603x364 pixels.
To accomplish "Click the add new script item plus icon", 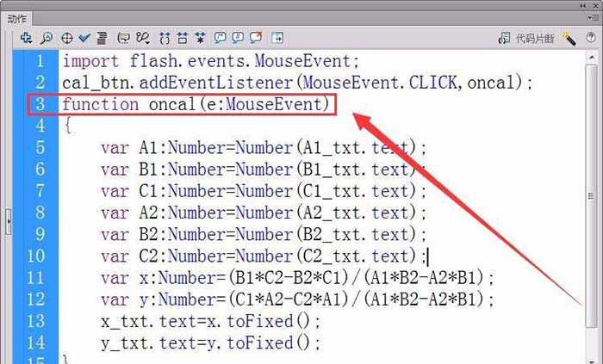I will point(26,38).
